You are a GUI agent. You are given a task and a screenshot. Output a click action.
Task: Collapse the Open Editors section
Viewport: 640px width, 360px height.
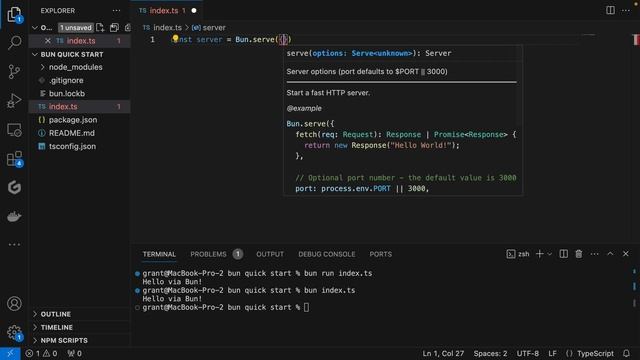point(35,28)
